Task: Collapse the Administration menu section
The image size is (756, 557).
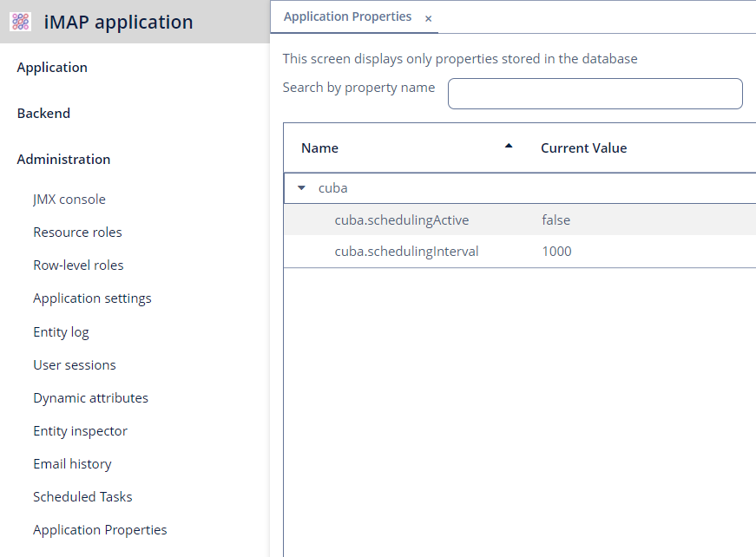Action: point(63,160)
